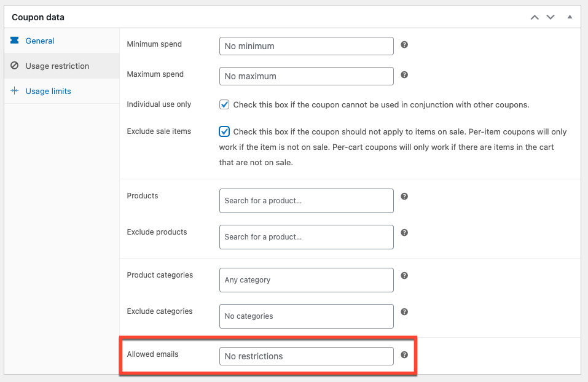Move Coupon data panel up
The image size is (588, 382).
(535, 17)
